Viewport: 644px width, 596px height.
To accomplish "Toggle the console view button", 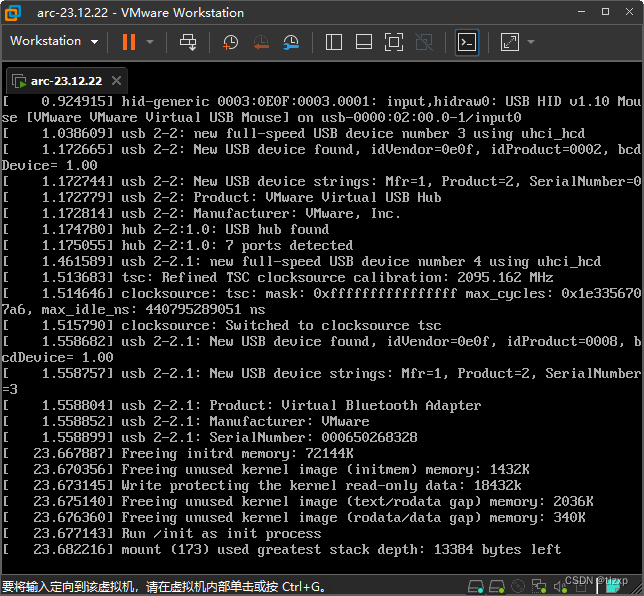I will point(467,42).
